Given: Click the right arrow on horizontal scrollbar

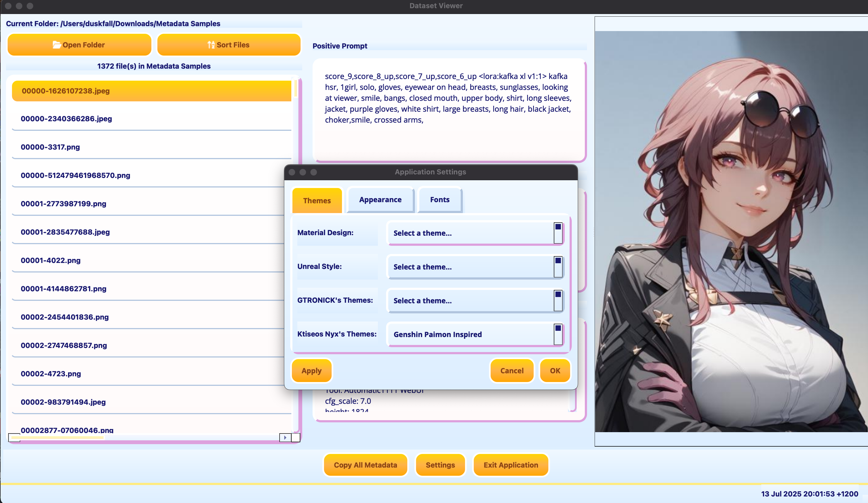Looking at the screenshot, I should (x=285, y=438).
